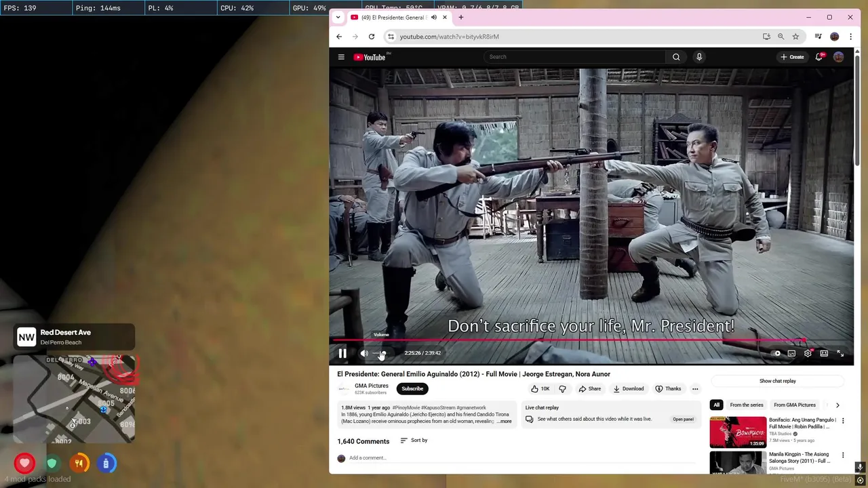View site information icon in address bar
This screenshot has height=488, width=868.
click(391, 37)
